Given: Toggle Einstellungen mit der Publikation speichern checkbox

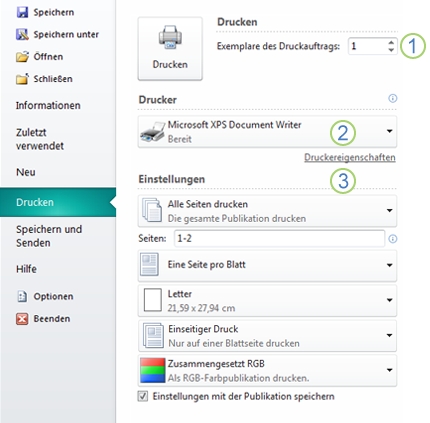Looking at the screenshot, I should (143, 396).
